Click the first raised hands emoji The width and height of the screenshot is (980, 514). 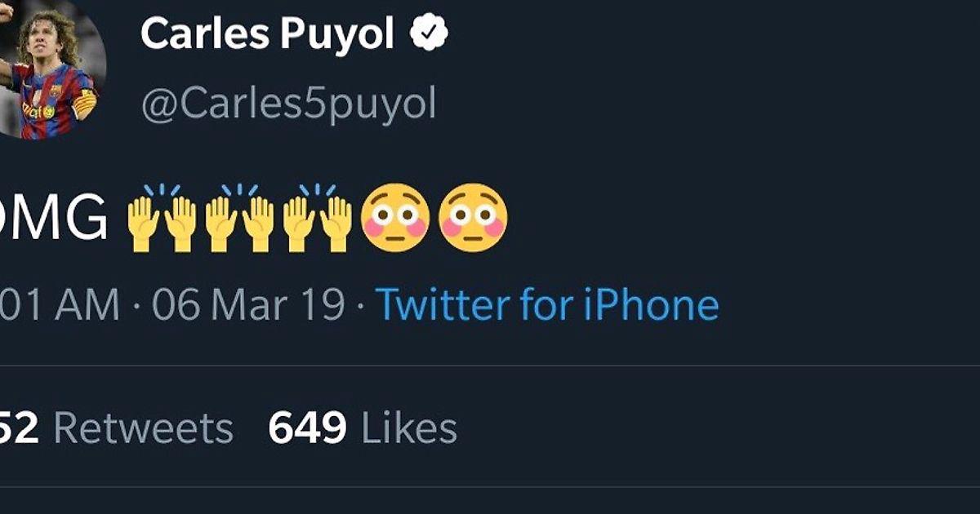pyautogui.click(x=162, y=218)
